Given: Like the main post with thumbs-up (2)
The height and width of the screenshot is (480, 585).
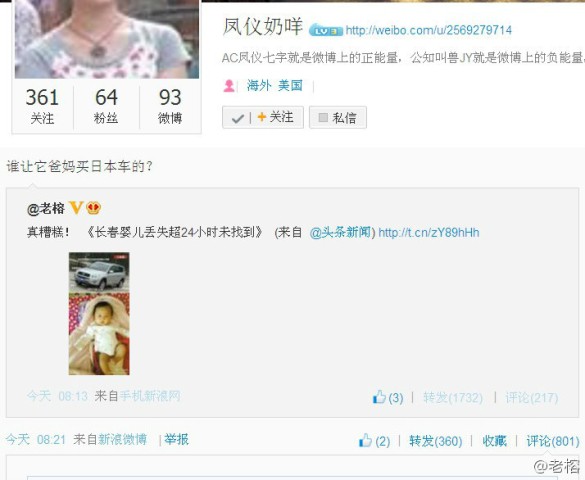Looking at the screenshot, I should point(374,441).
